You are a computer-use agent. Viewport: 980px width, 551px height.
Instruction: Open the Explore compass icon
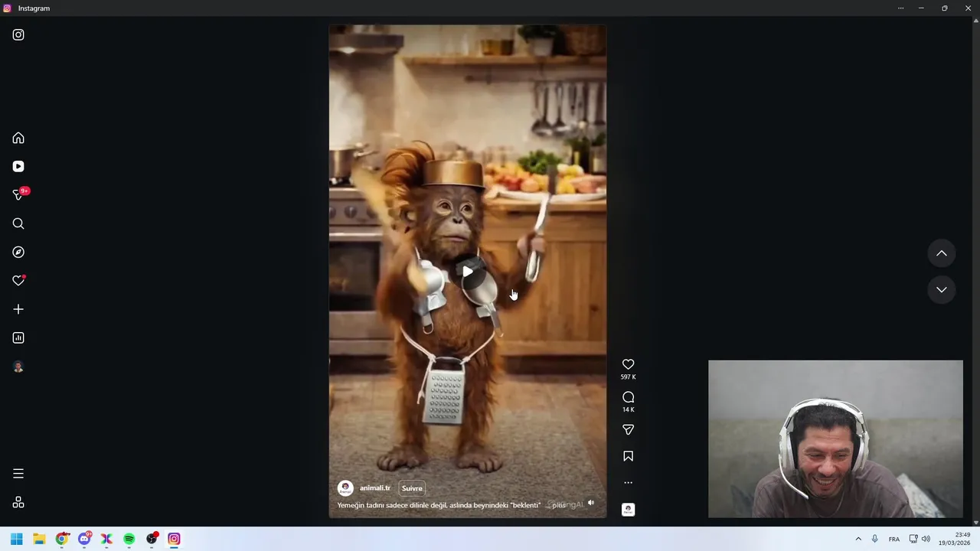click(x=18, y=252)
